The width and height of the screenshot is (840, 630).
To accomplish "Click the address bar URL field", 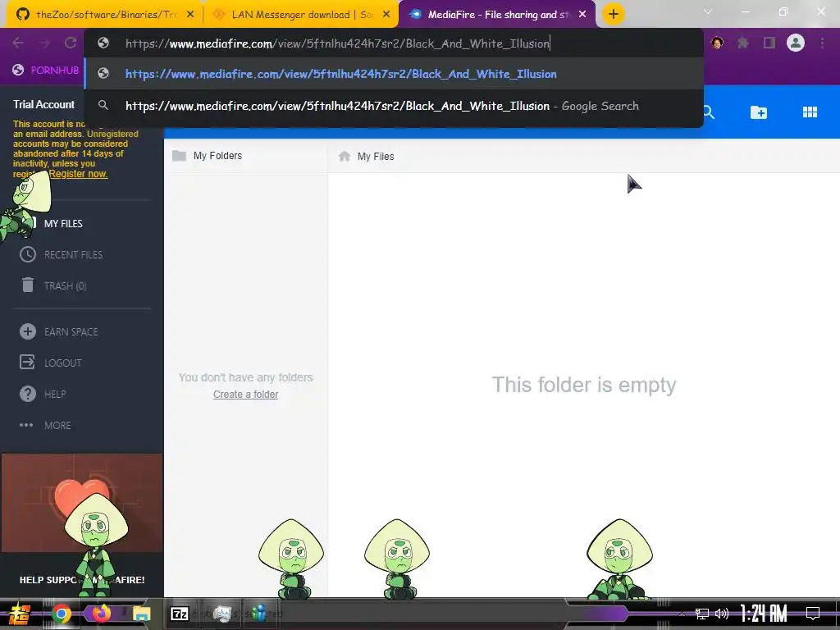I will 394,43.
